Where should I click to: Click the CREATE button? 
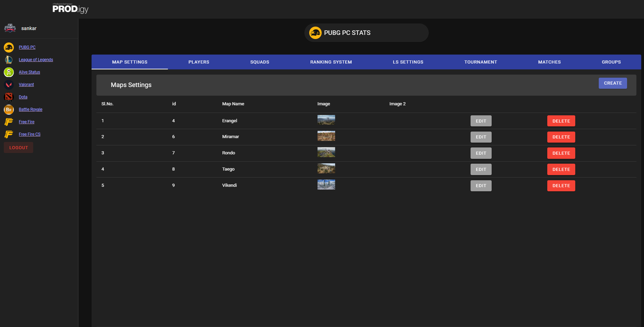[613, 83]
